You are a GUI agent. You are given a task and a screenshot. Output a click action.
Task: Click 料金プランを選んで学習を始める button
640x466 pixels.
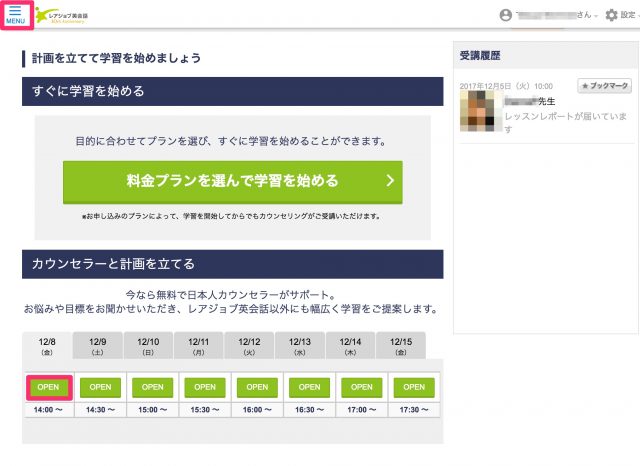[x=233, y=182]
